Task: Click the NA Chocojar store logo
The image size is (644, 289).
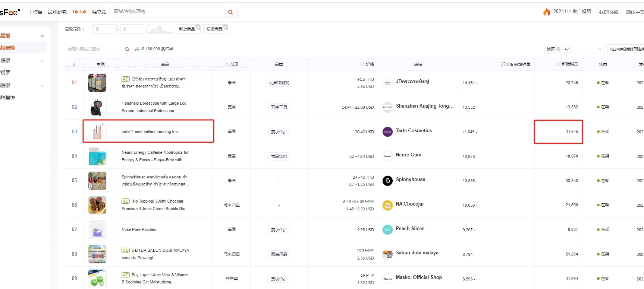Action: point(387,205)
